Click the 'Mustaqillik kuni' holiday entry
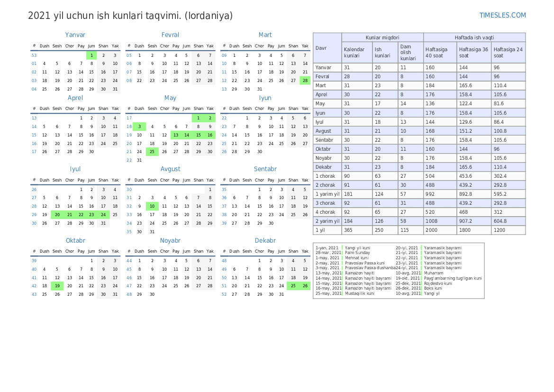This screenshot has height=392, width=554. click(x=359, y=293)
